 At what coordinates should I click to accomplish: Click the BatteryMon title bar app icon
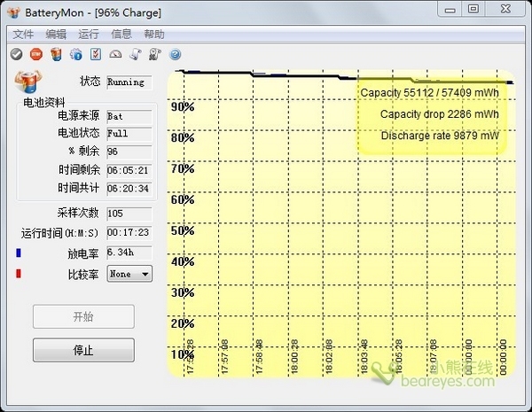14,12
